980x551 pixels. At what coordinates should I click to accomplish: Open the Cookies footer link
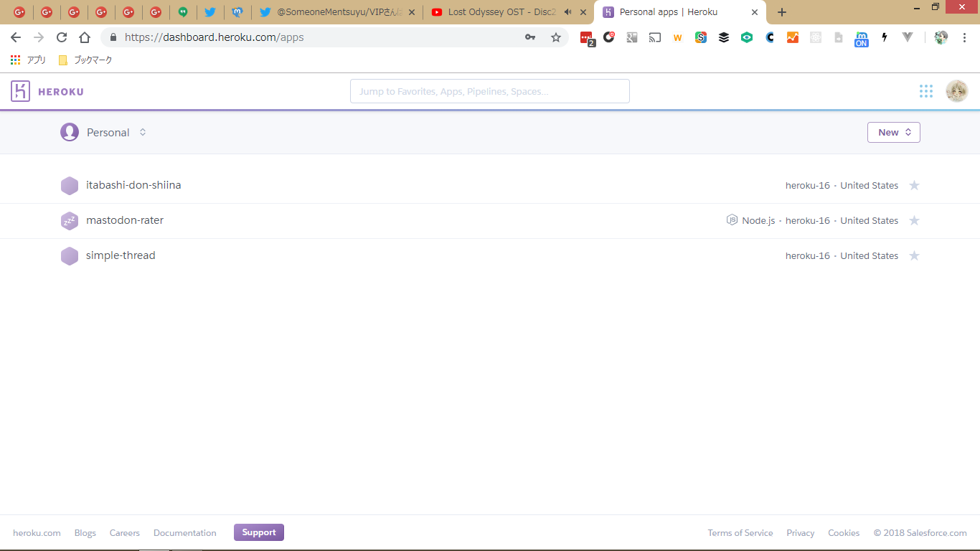pos(844,533)
